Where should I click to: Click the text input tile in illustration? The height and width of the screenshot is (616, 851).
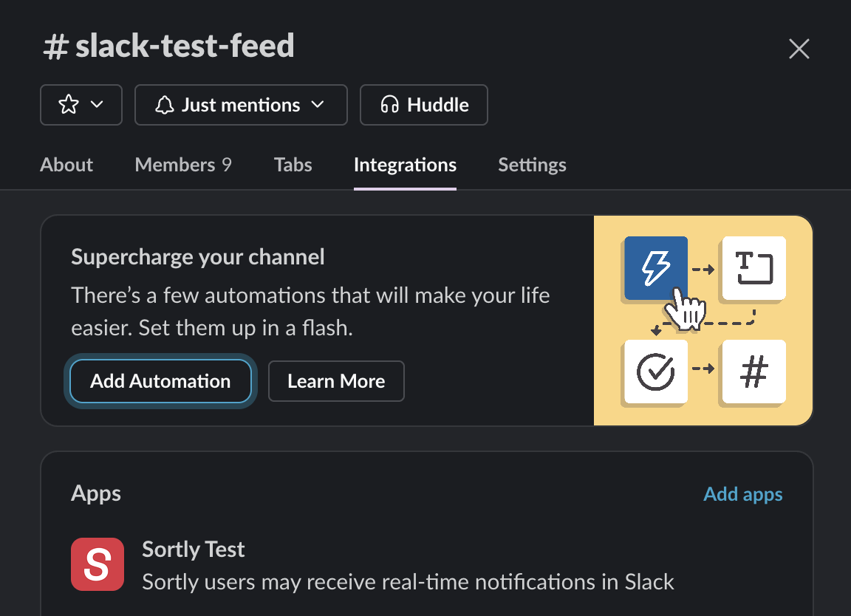pos(753,268)
